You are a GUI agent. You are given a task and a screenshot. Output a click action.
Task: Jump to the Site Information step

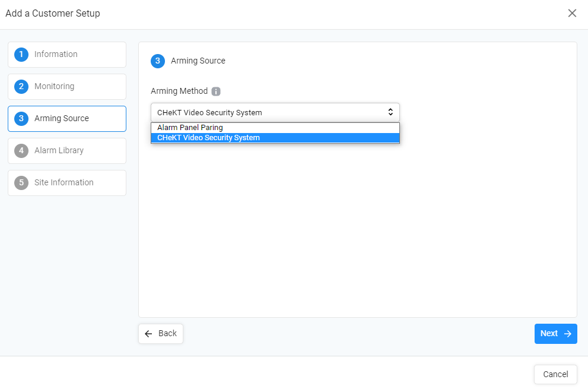67,183
